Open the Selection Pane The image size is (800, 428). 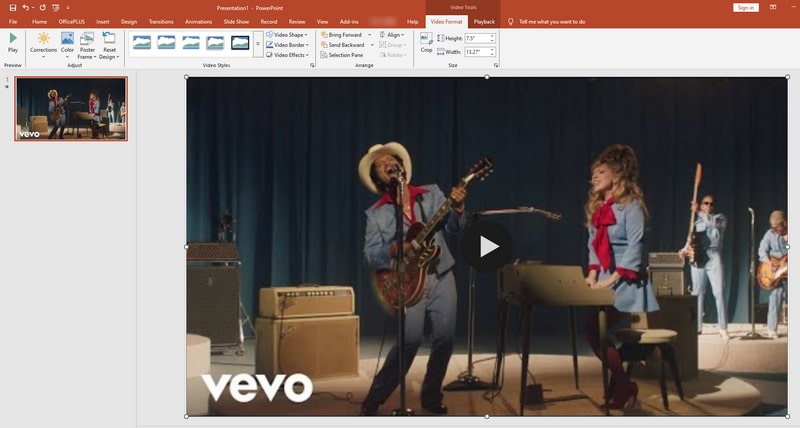[x=342, y=55]
